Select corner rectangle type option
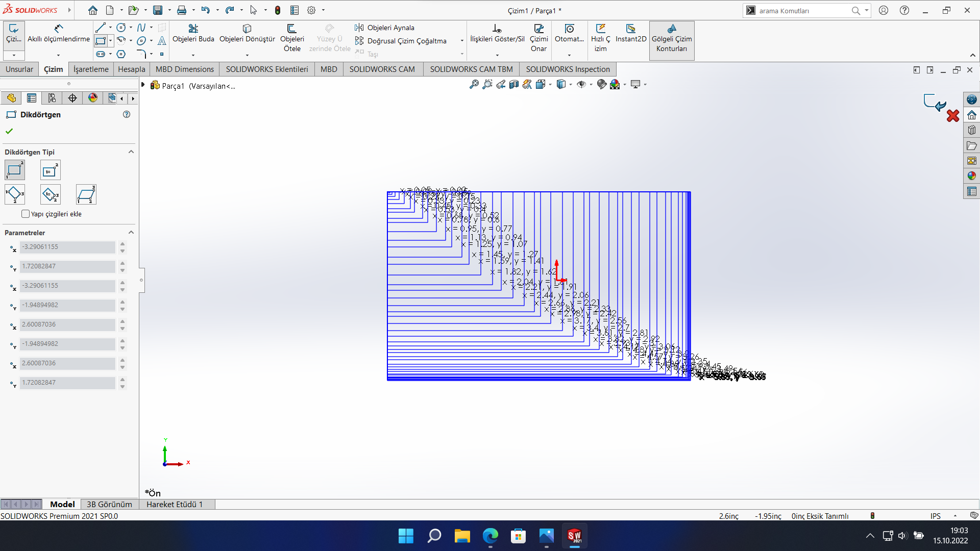Viewport: 980px width, 551px height. (15, 170)
